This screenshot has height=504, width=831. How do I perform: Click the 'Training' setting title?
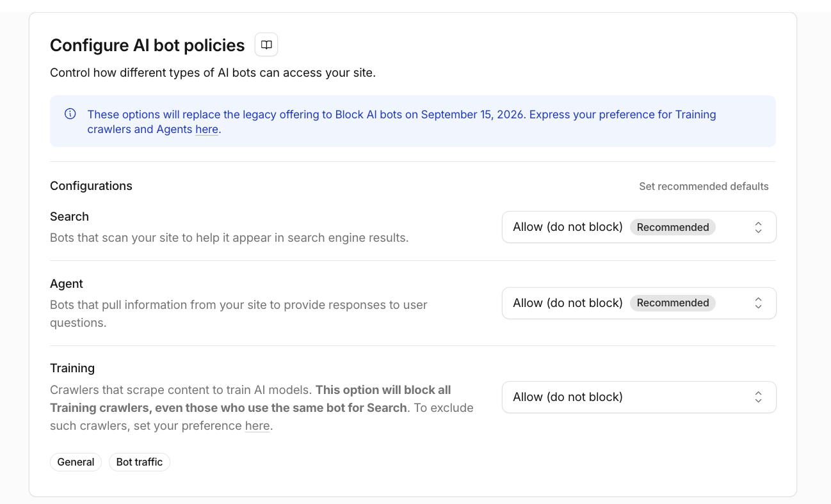(72, 368)
